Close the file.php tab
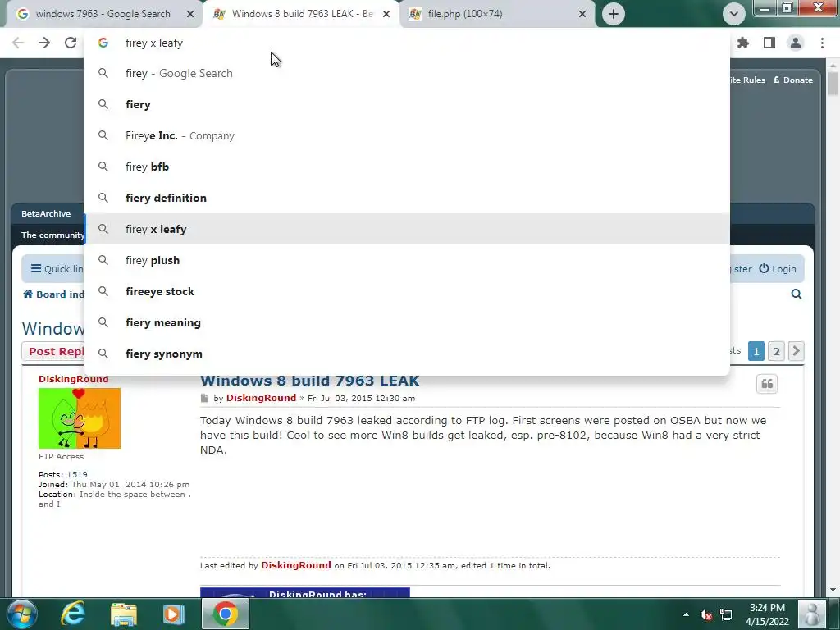This screenshot has width=840, height=630. (582, 14)
